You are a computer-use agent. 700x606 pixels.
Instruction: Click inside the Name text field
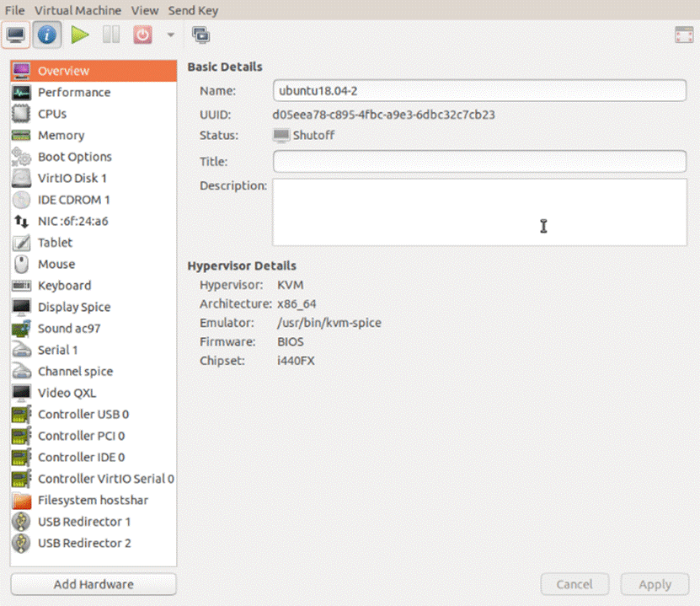(x=478, y=90)
